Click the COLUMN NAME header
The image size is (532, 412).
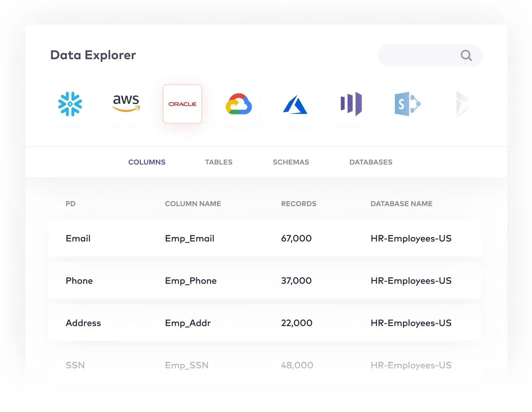click(x=193, y=204)
